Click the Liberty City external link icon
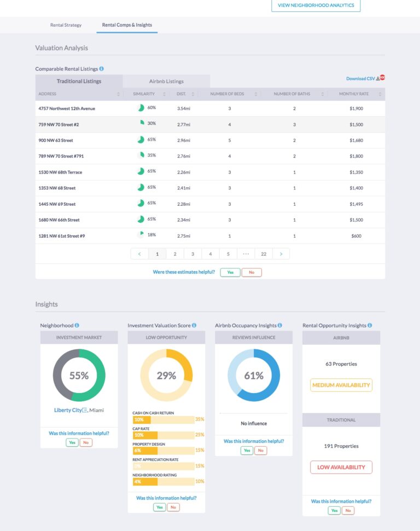Image resolution: width=420 pixels, height=531 pixels. click(x=84, y=410)
